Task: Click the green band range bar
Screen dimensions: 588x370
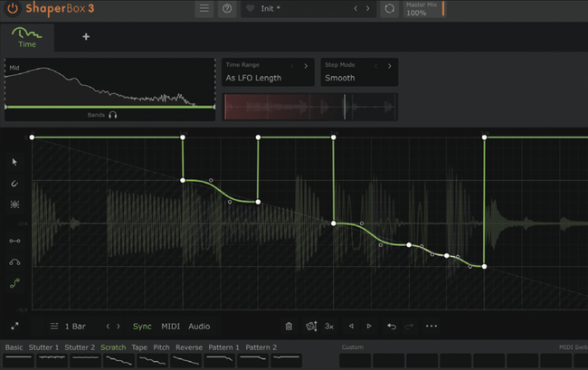Action: (109, 108)
